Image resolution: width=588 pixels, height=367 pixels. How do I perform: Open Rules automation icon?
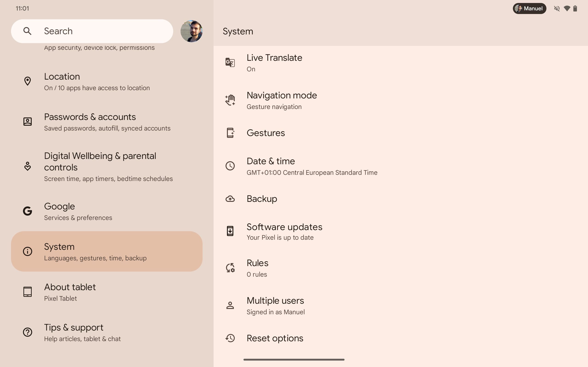click(x=231, y=268)
